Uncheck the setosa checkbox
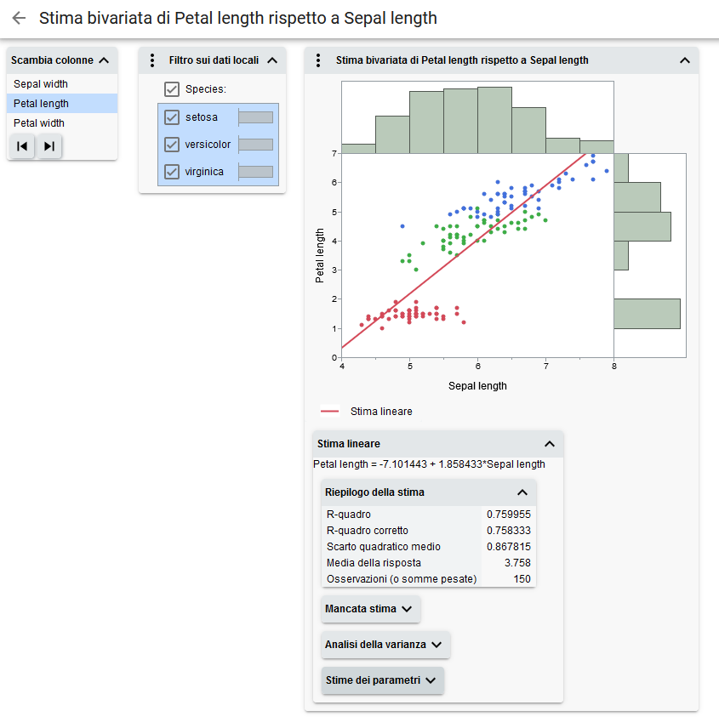The height and width of the screenshot is (728, 719). tap(172, 117)
